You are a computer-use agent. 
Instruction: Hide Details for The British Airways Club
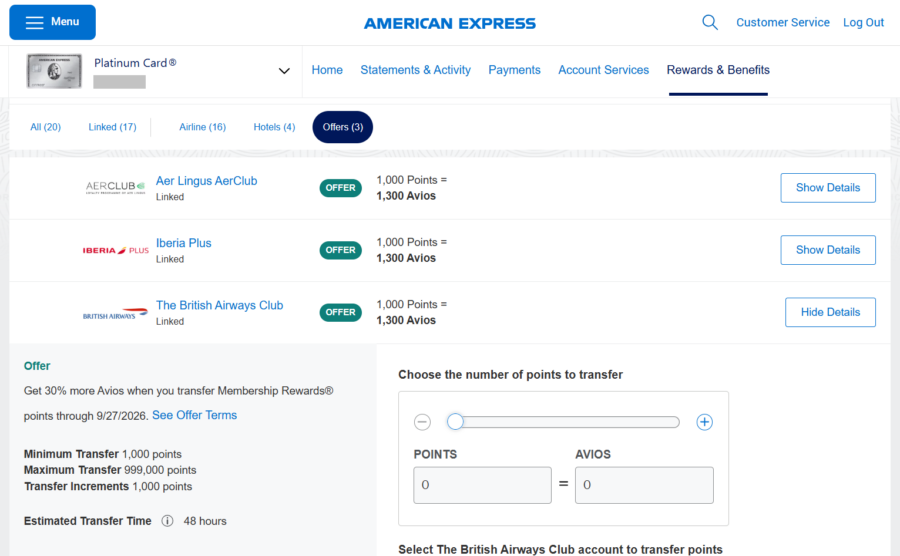point(829,312)
